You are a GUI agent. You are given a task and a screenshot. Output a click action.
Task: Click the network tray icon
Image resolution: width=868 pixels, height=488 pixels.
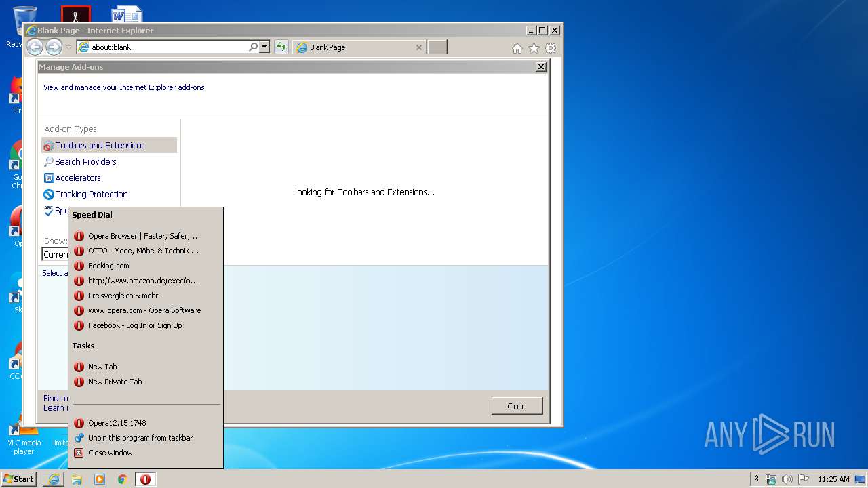[x=771, y=479]
